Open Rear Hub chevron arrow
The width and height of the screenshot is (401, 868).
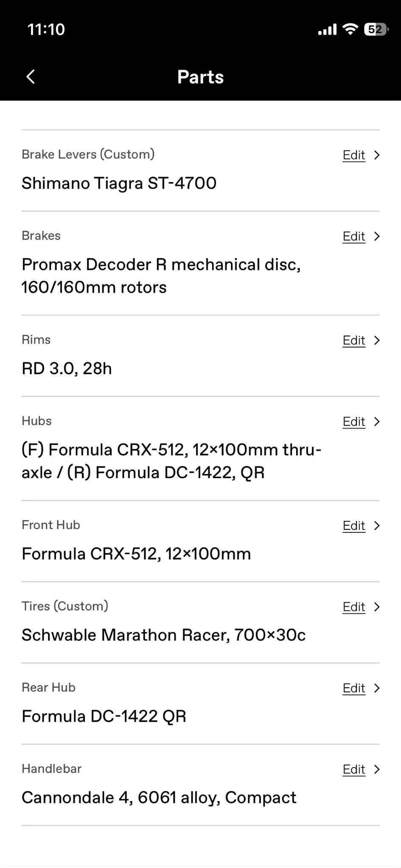pyautogui.click(x=377, y=688)
